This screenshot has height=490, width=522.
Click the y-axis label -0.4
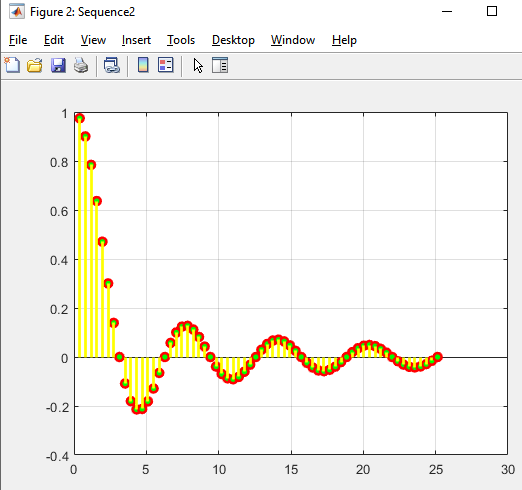(x=57, y=456)
